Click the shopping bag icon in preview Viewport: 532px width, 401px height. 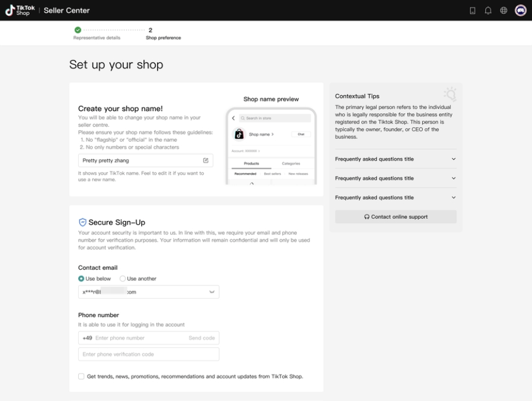tap(239, 134)
